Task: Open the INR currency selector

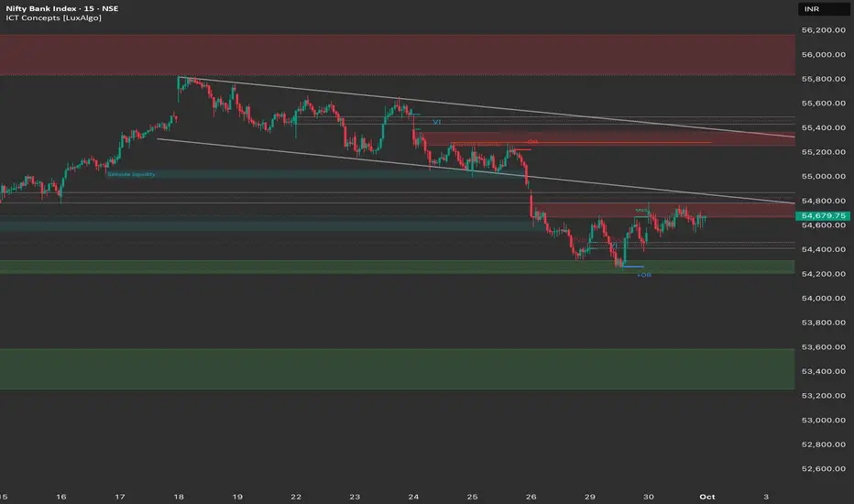Action: (814, 10)
